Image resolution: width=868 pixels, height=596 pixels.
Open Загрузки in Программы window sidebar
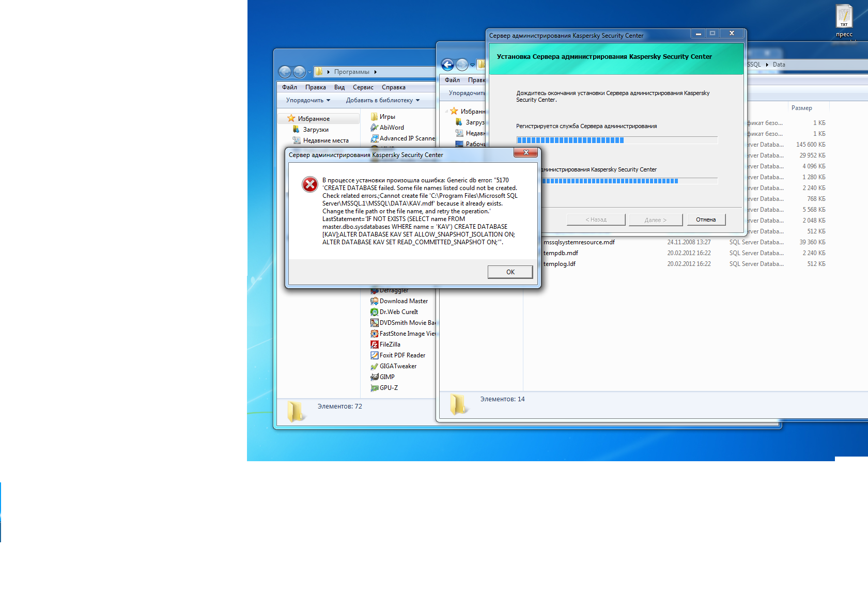click(x=315, y=130)
